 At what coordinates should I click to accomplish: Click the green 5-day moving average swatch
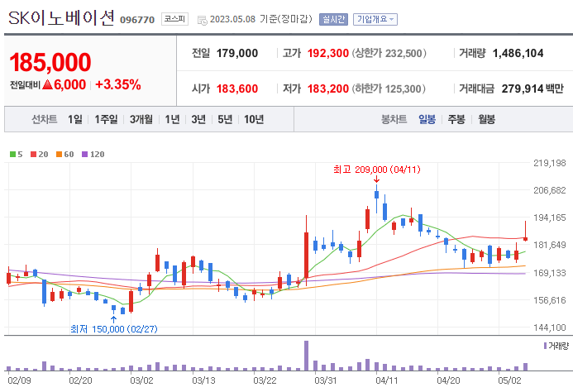pyautogui.click(x=12, y=155)
